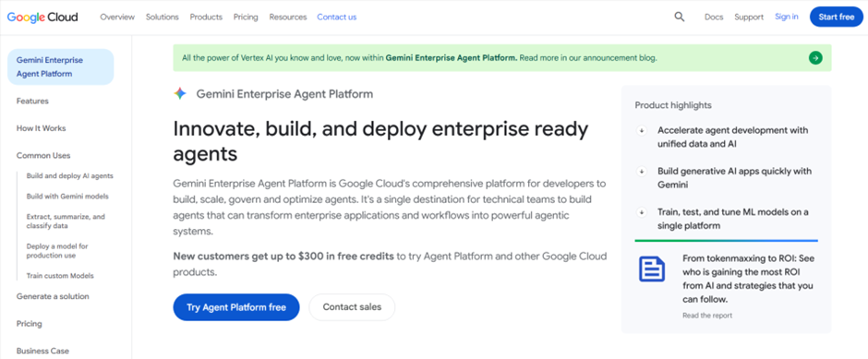Open the Products menu
868x359 pixels.
206,18
